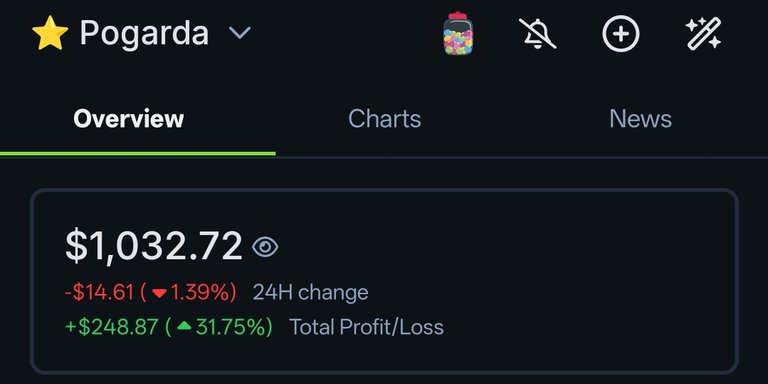Tap the Total Profit/Loss label
This screenshot has width=768, height=384.
click(x=366, y=327)
